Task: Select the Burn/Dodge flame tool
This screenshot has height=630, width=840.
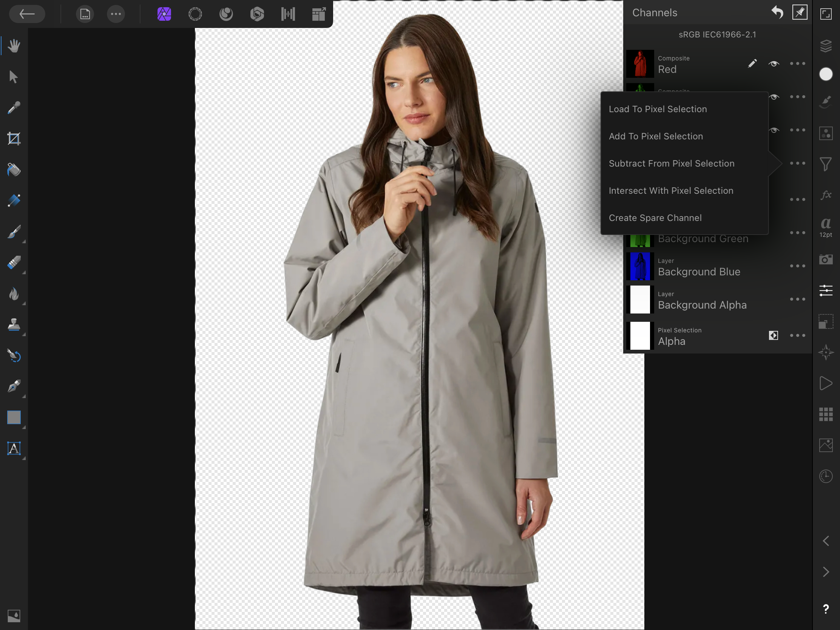Action: pyautogui.click(x=14, y=293)
